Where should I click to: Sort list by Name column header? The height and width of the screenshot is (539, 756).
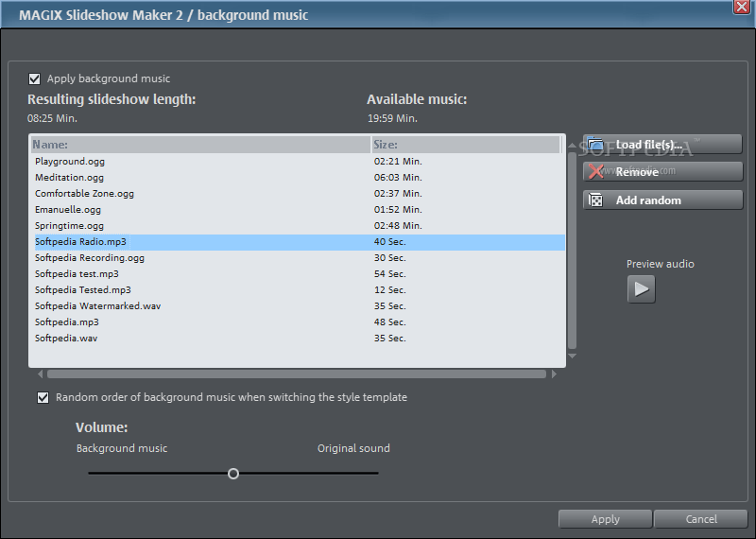point(200,145)
